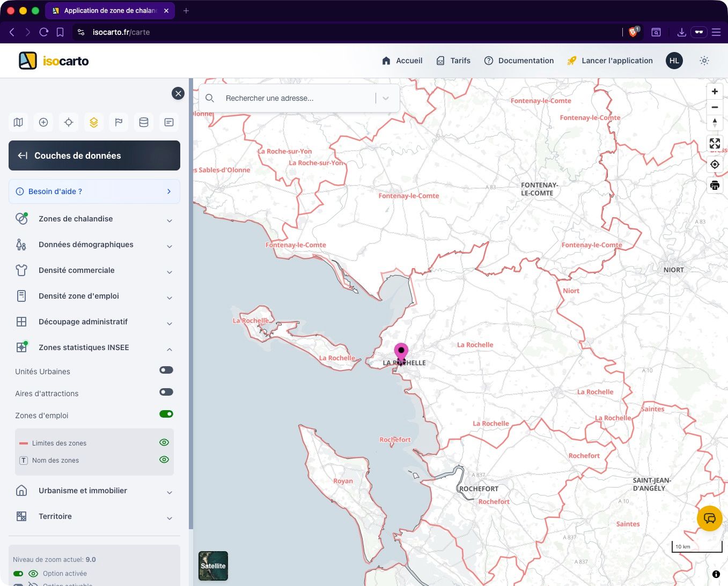Click the flag icon in sidebar toolbar

point(119,122)
